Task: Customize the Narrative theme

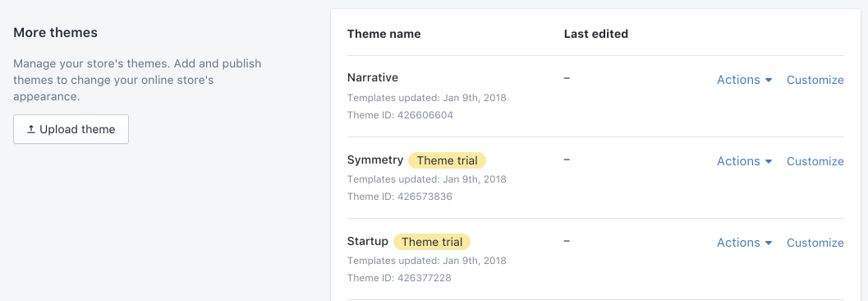Action: pos(815,80)
